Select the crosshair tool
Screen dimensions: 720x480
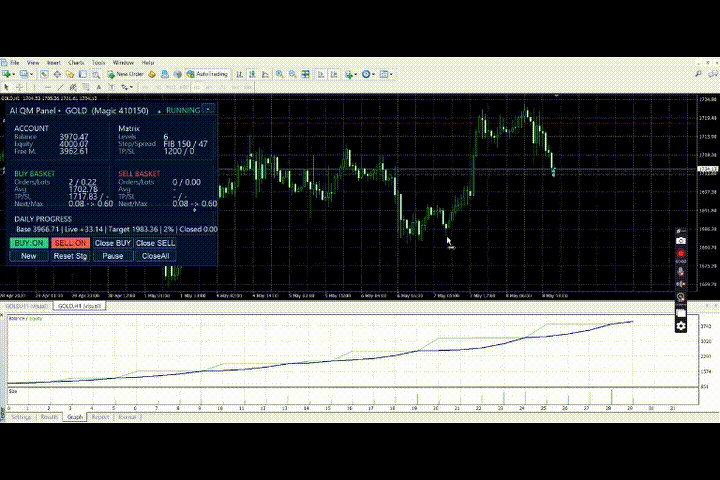point(19,87)
